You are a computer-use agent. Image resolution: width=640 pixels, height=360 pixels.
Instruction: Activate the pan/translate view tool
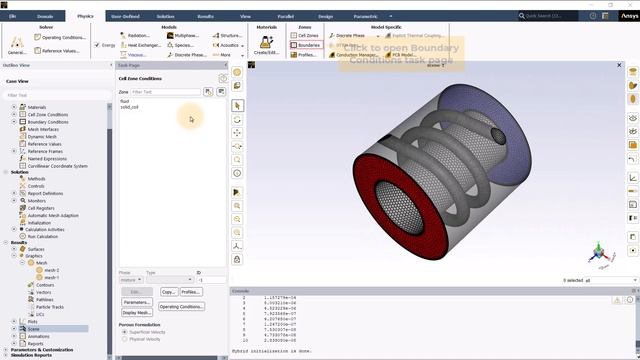237,133
